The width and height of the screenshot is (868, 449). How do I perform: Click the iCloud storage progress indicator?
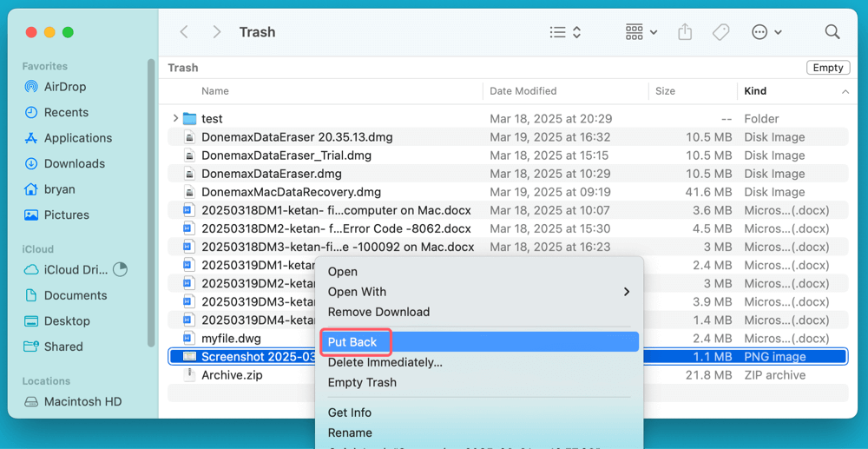pos(120,269)
